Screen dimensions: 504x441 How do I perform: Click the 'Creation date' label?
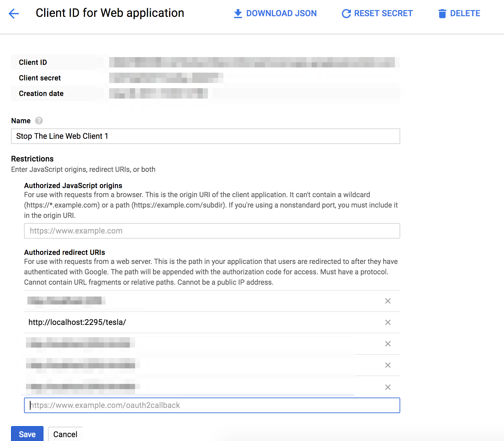[x=41, y=93]
